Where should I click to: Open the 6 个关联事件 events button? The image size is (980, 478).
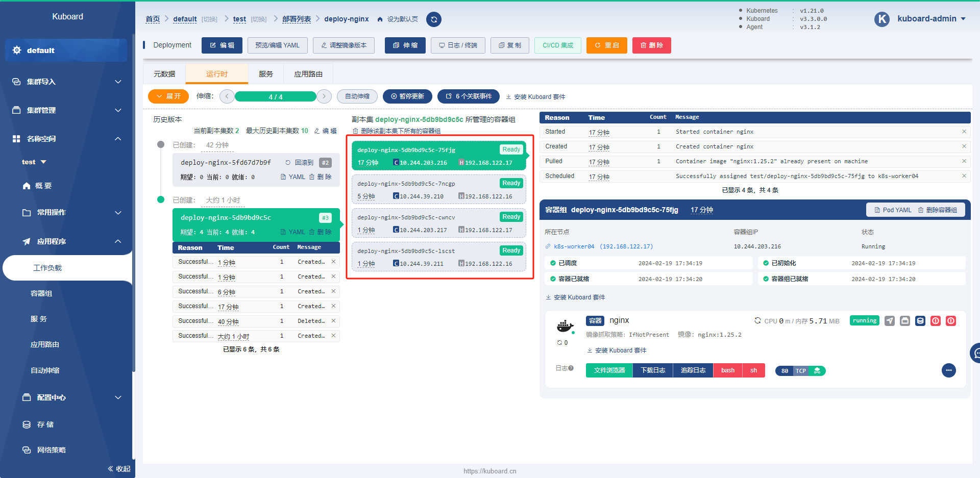coord(469,96)
